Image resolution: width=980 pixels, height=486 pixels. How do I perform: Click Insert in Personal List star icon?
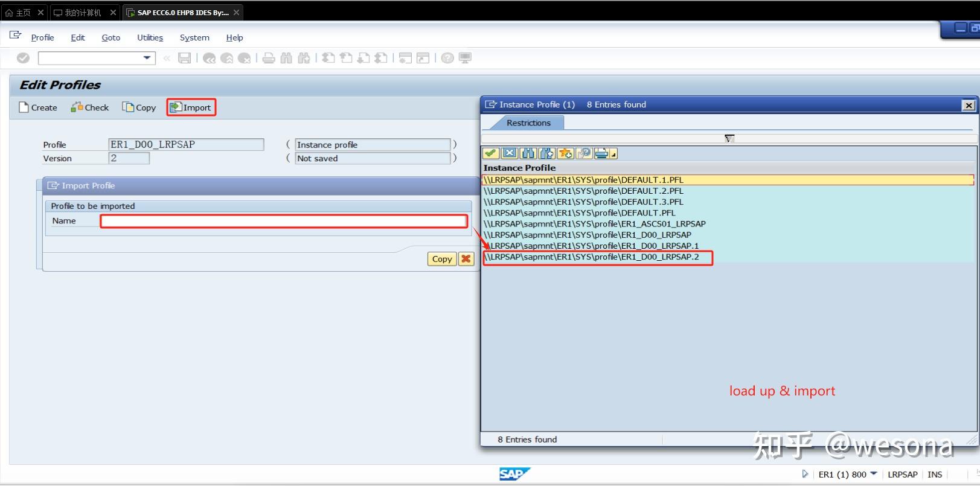click(x=566, y=153)
